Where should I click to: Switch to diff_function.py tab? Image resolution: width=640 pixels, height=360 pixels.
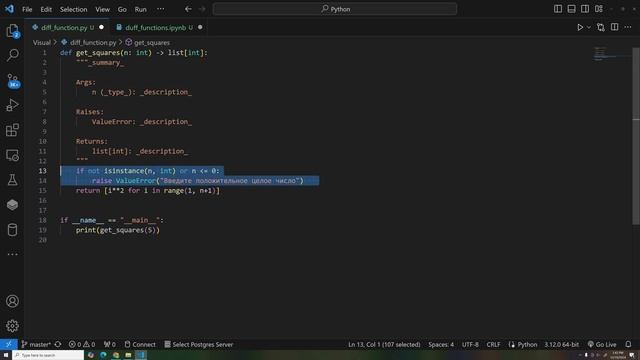pyautogui.click(x=67, y=28)
